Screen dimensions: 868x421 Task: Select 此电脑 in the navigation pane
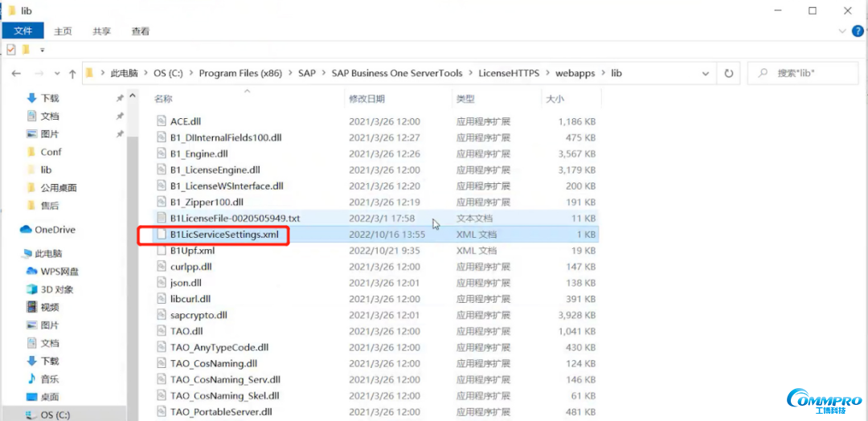click(x=48, y=254)
